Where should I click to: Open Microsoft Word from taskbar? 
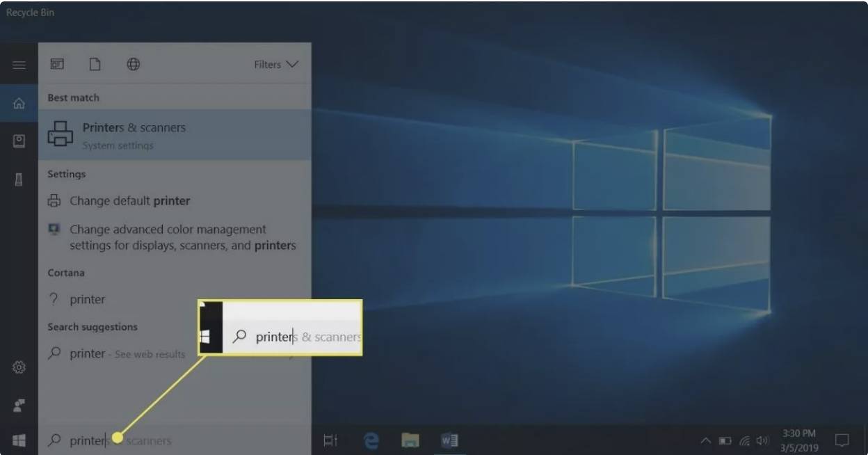coord(449,440)
